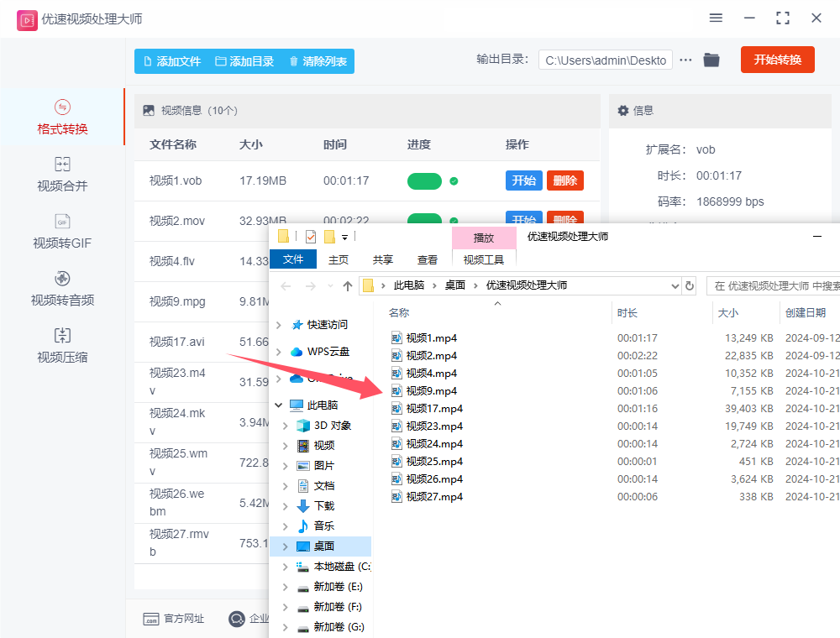The height and width of the screenshot is (638, 840).
Task: Select the file 视频17.mp4
Action: [434, 408]
